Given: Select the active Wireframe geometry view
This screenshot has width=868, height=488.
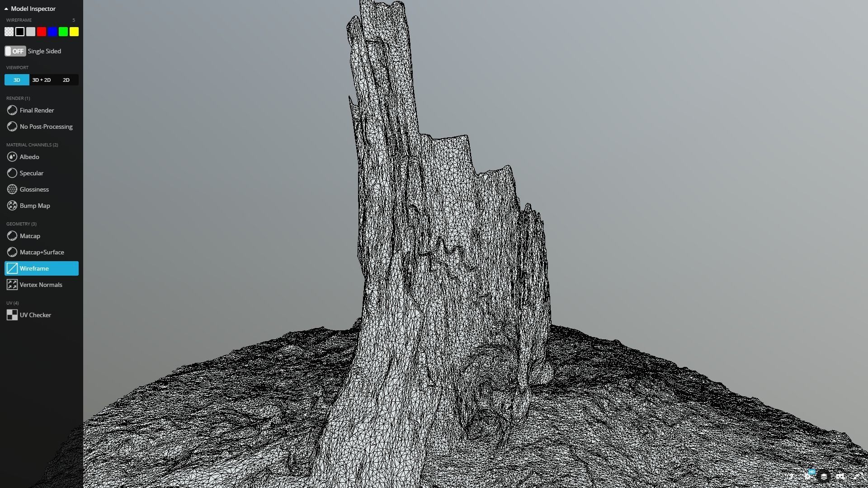Looking at the screenshot, I should 42,268.
